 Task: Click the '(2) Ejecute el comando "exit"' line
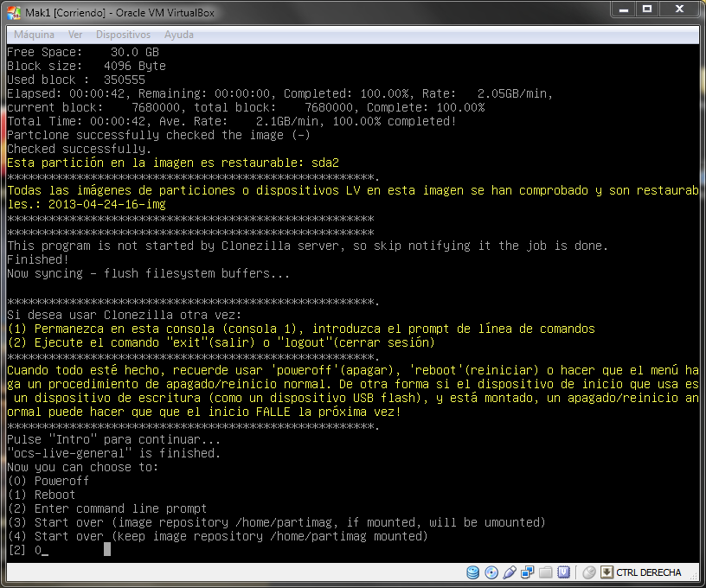221,342
